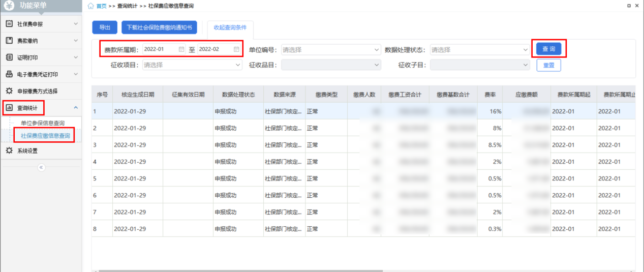
Task: Open the 数据处理状态 dropdown
Action: click(479, 50)
